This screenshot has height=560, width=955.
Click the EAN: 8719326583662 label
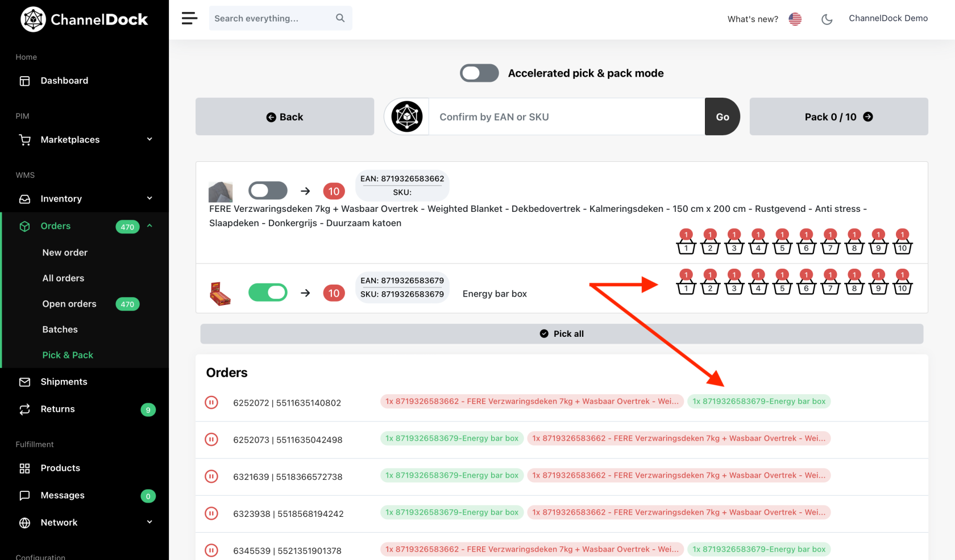point(402,179)
